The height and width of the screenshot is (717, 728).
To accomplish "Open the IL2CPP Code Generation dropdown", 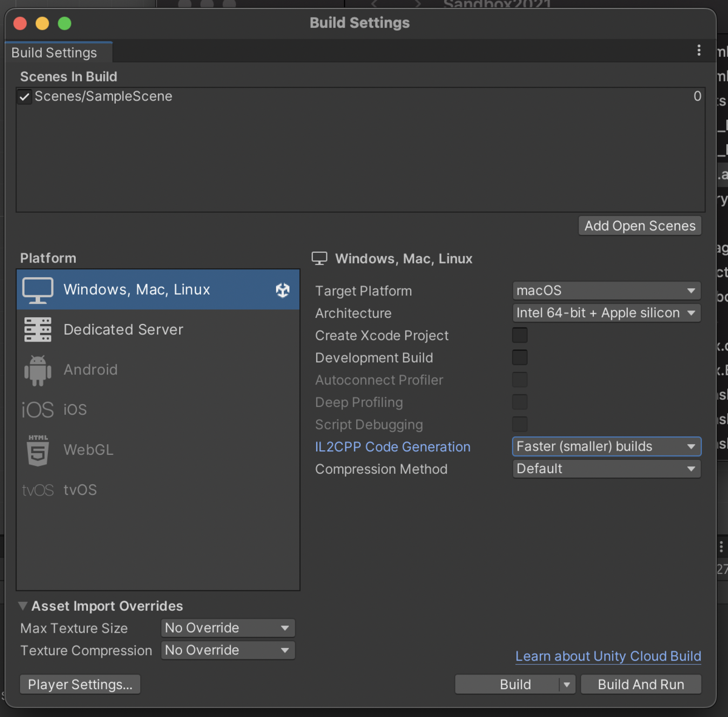I will [x=606, y=446].
